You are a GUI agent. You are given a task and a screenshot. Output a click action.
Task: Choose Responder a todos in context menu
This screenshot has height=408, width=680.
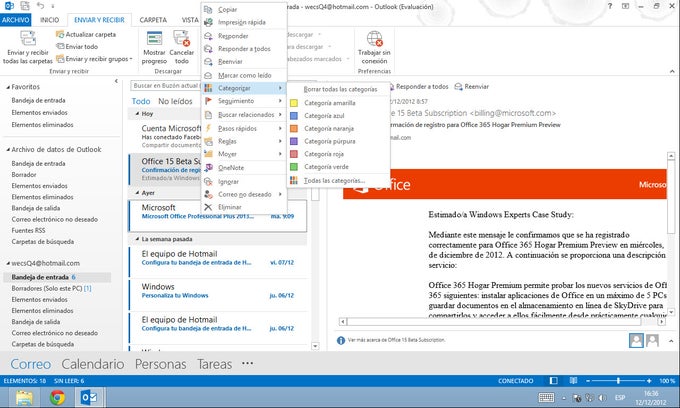tap(244, 49)
